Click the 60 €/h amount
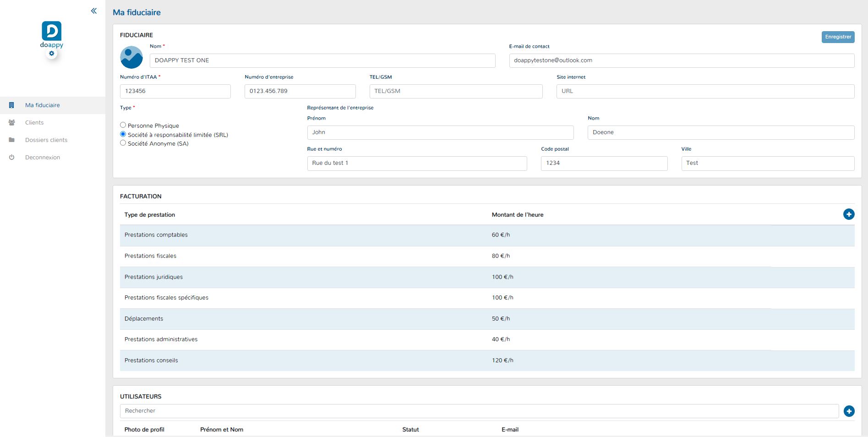This screenshot has height=437, width=868. [501, 235]
